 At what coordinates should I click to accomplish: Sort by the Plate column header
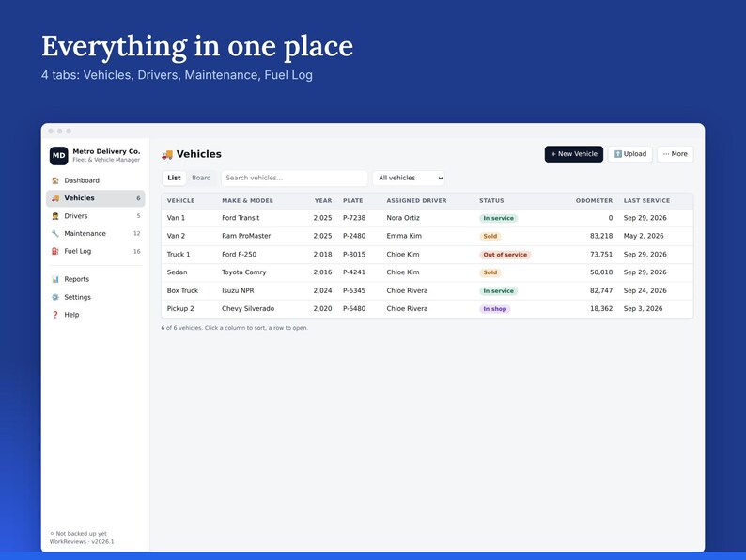click(353, 201)
